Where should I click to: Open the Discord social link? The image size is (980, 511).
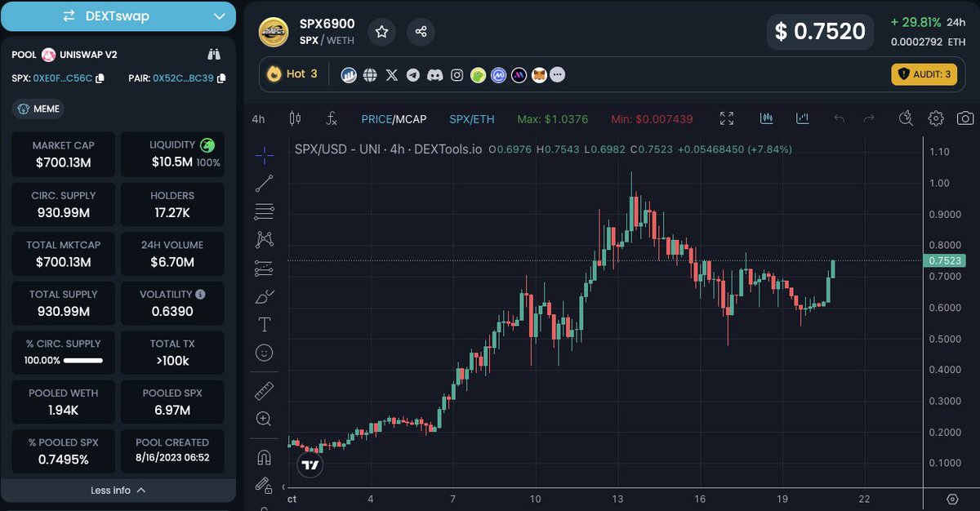click(435, 75)
